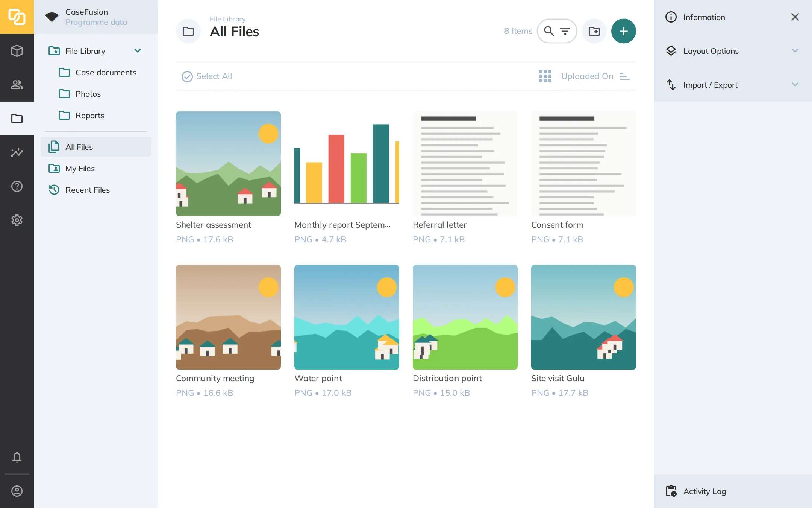This screenshot has width=812, height=508.
Task: Toggle the Select All checkmark
Action: [x=187, y=76]
